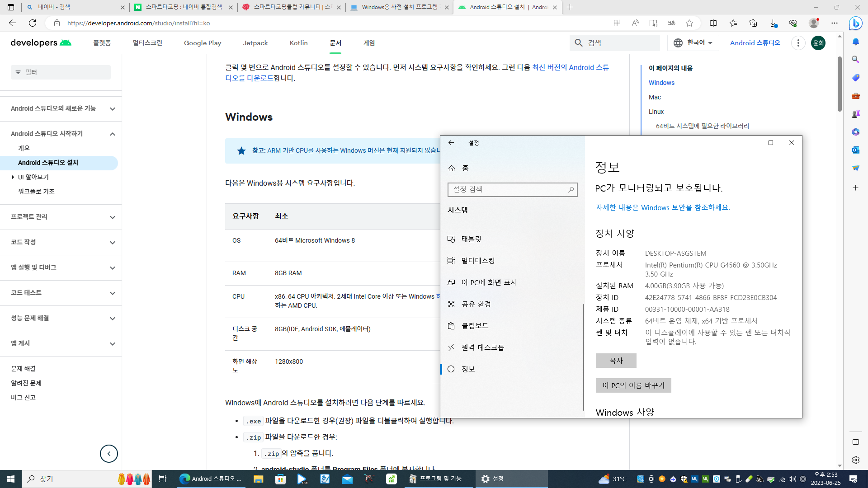This screenshot has height=488, width=868.
Task: Open 원격 데스크톱 in Settings sidebar
Action: [x=512, y=347]
